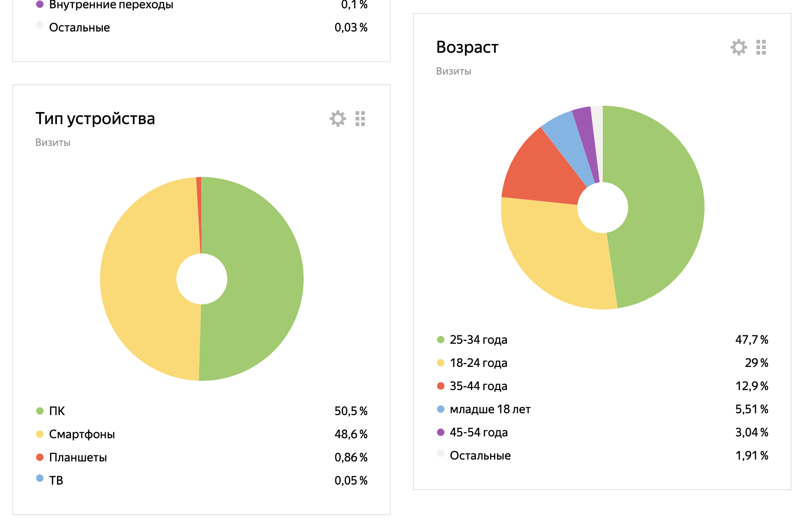Select the Смартфоны legend label
The height and width of the screenshot is (530, 812).
pos(82,434)
